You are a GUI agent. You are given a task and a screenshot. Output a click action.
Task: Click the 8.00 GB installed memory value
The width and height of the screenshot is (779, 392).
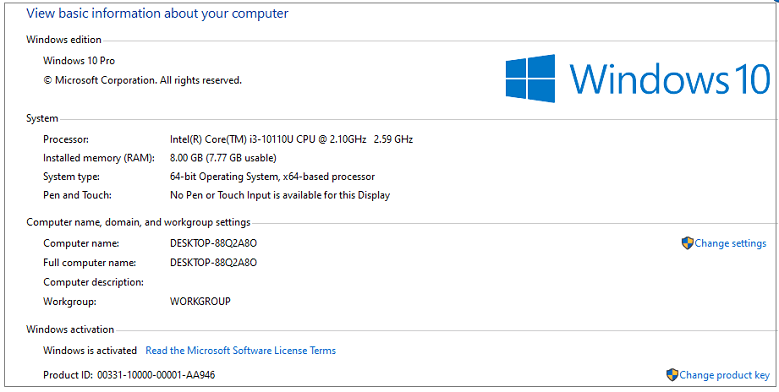click(x=223, y=158)
